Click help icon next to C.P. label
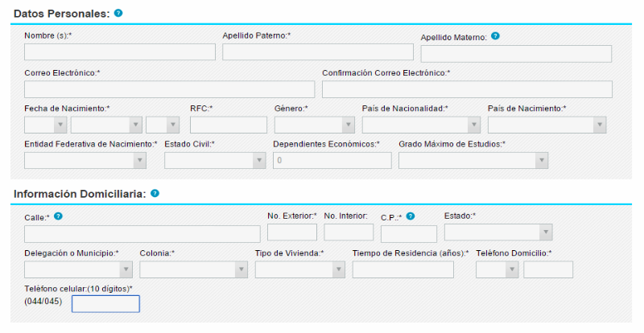This screenshot has width=644, height=333. 411,216
